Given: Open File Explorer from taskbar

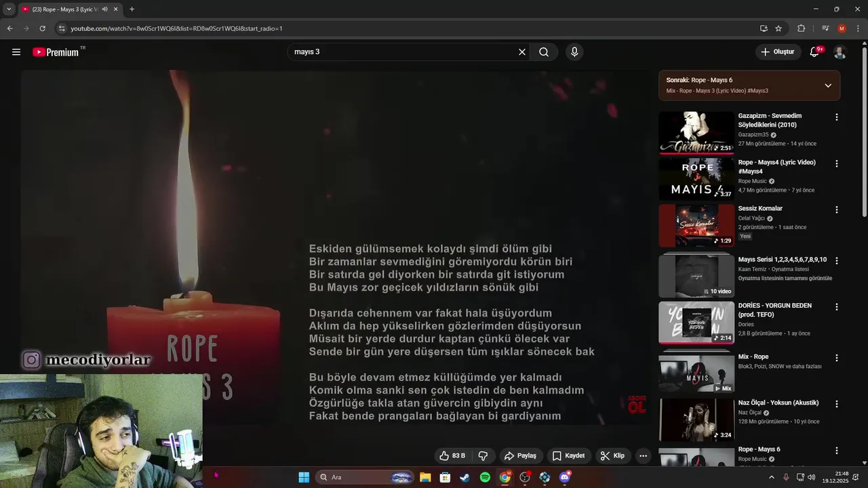Looking at the screenshot, I should (x=425, y=477).
